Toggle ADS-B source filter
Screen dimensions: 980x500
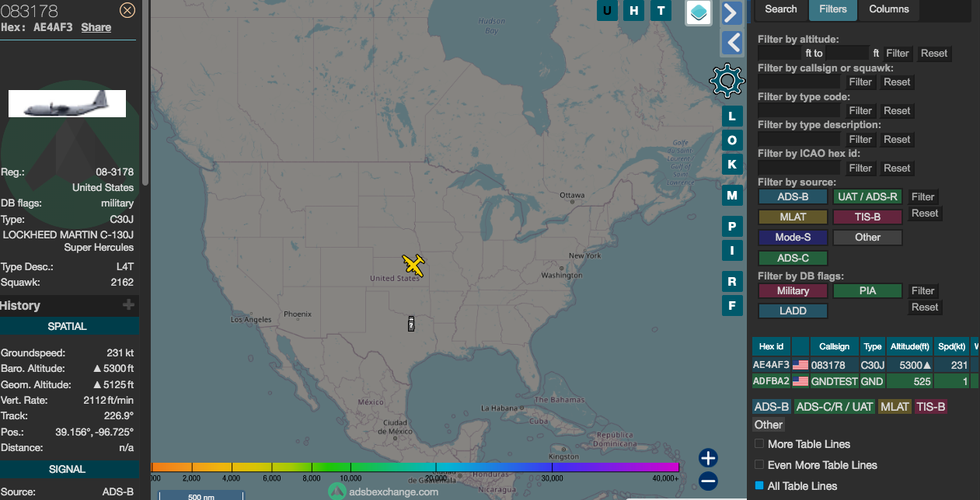click(x=793, y=197)
